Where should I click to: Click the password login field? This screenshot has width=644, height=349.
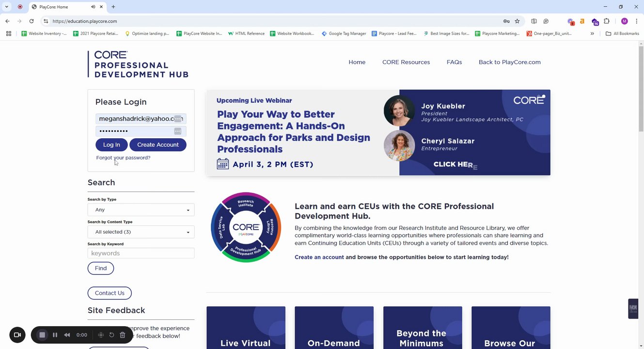pyautogui.click(x=141, y=131)
